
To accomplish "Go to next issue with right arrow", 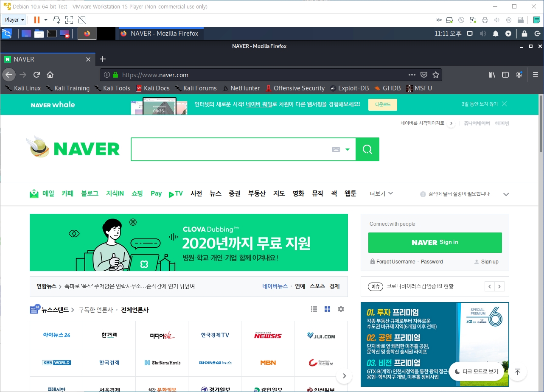I will (499, 286).
